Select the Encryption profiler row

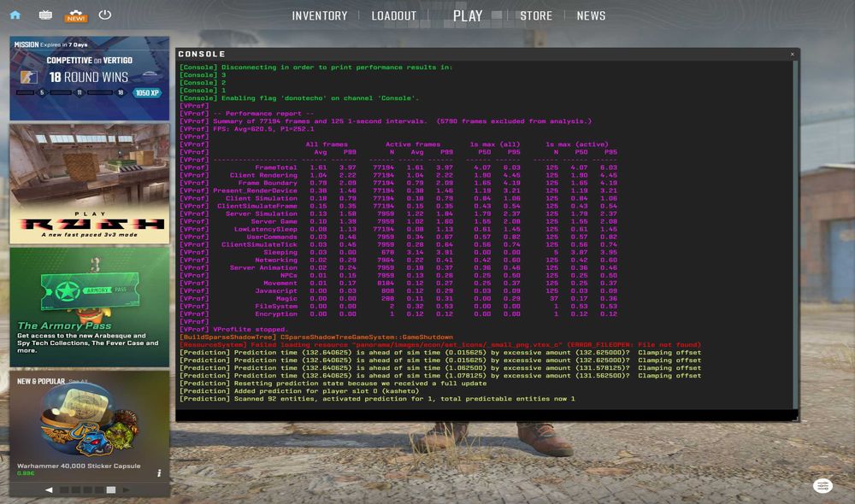(398, 314)
